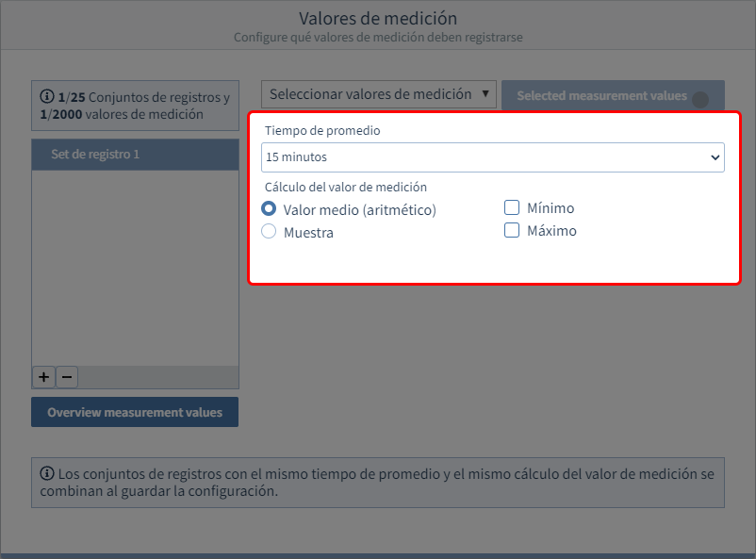Select Set de registro 1 in list

point(135,155)
